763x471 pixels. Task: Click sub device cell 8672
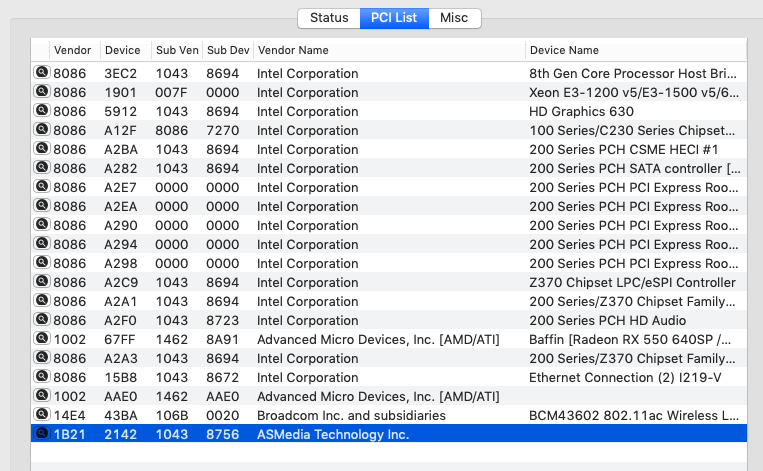(222, 378)
